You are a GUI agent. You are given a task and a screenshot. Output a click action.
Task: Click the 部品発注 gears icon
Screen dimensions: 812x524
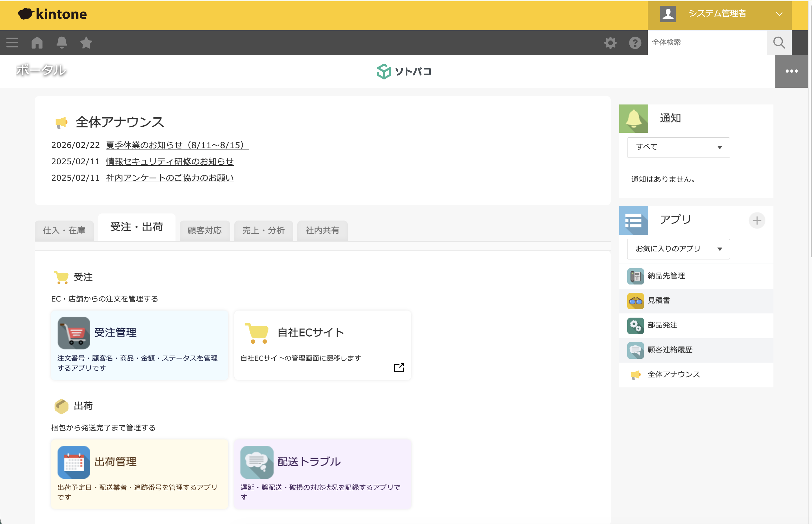tap(635, 325)
